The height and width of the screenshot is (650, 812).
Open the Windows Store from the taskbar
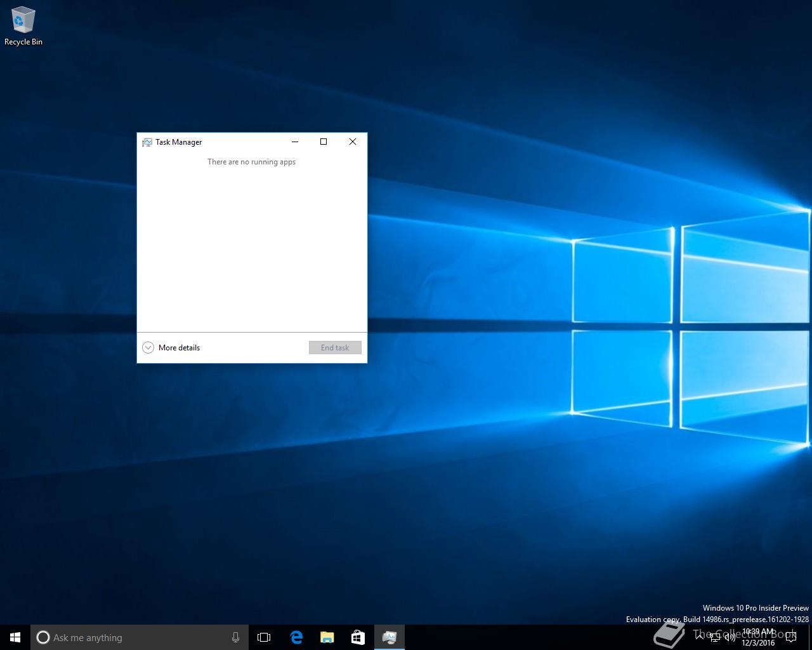click(x=358, y=637)
